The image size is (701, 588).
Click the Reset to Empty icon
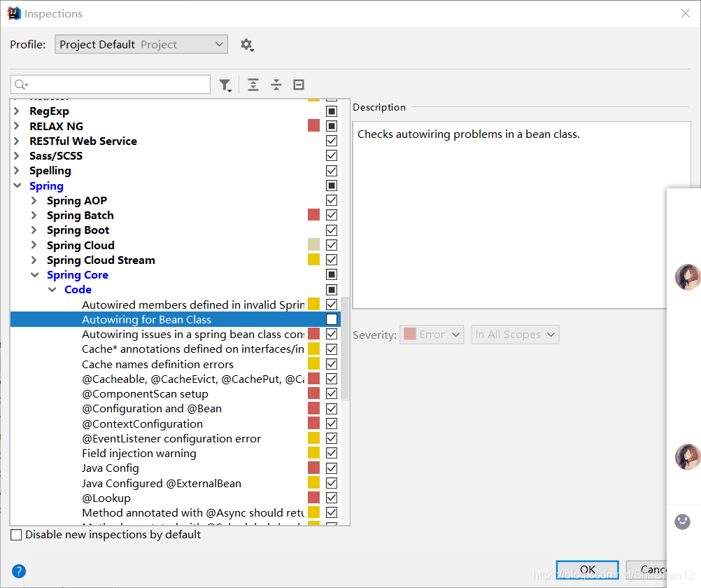299,85
